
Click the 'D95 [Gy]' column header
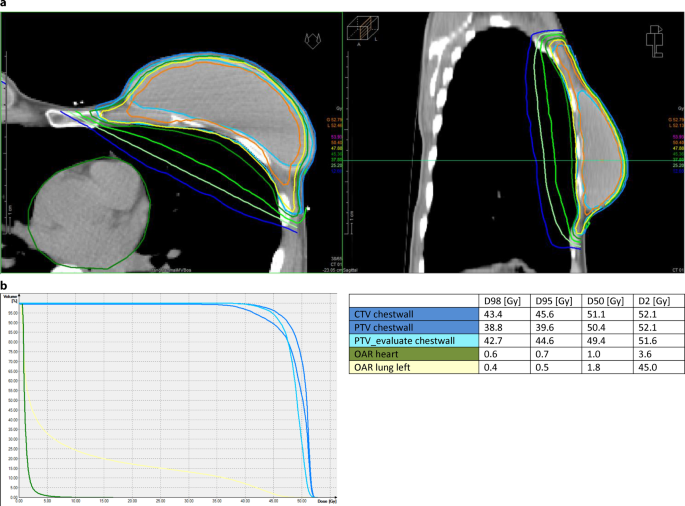point(554,301)
